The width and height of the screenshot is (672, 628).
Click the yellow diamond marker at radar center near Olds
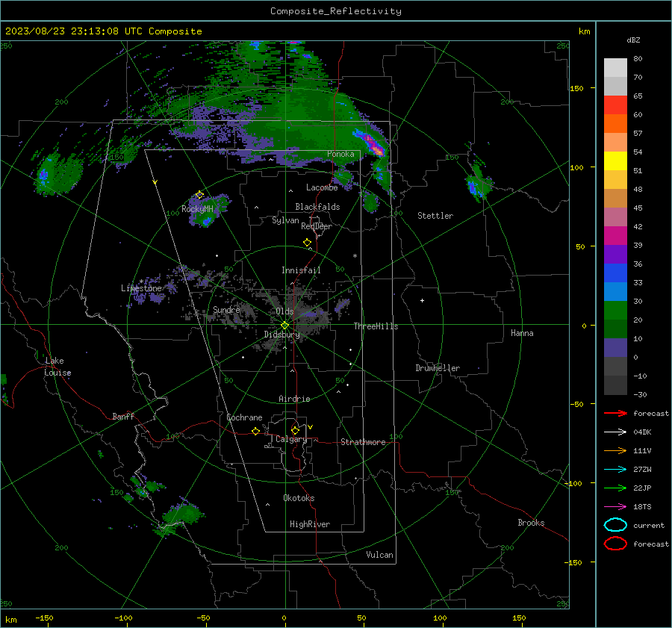[284, 326]
